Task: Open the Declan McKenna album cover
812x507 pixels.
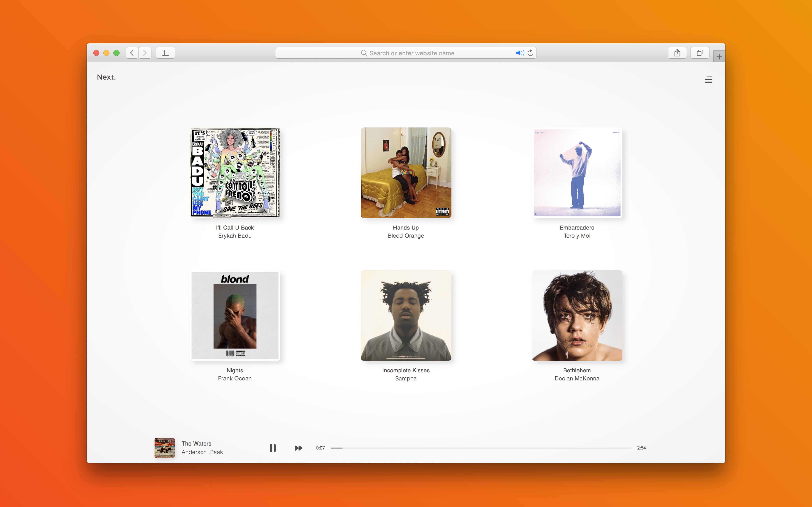Action: [x=577, y=315]
